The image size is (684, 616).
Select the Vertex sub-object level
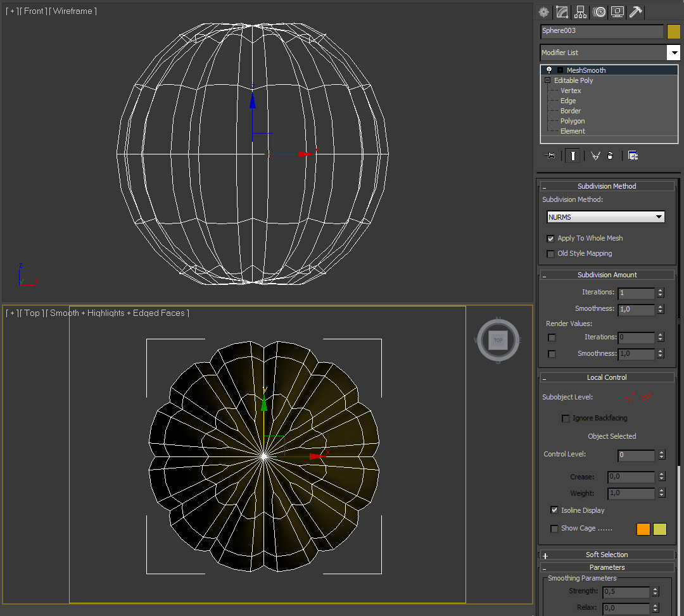pyautogui.click(x=571, y=91)
